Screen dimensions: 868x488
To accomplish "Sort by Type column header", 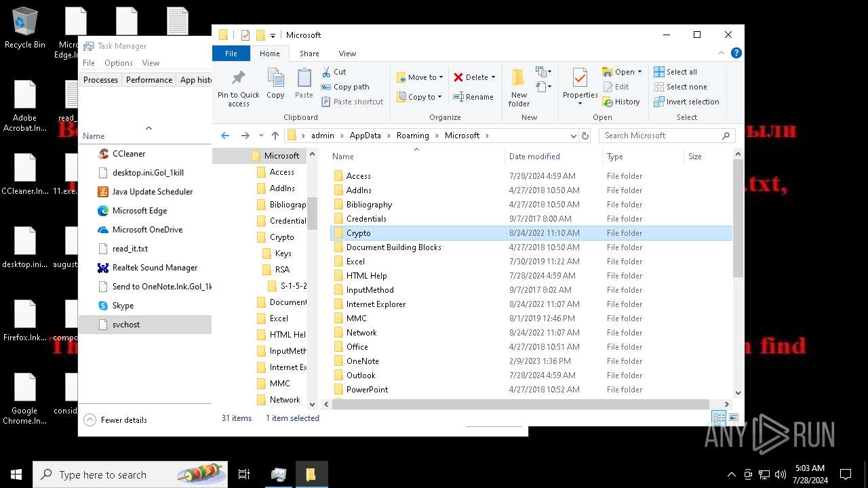I will [643, 157].
